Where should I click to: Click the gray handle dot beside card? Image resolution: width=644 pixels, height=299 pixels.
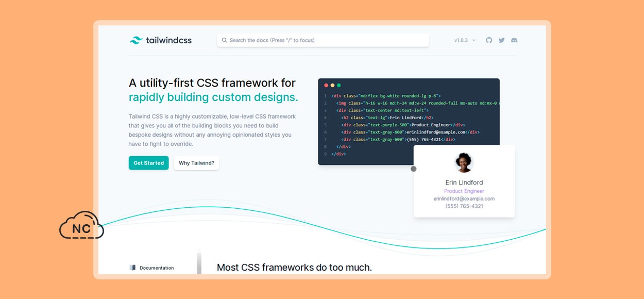pyautogui.click(x=413, y=169)
